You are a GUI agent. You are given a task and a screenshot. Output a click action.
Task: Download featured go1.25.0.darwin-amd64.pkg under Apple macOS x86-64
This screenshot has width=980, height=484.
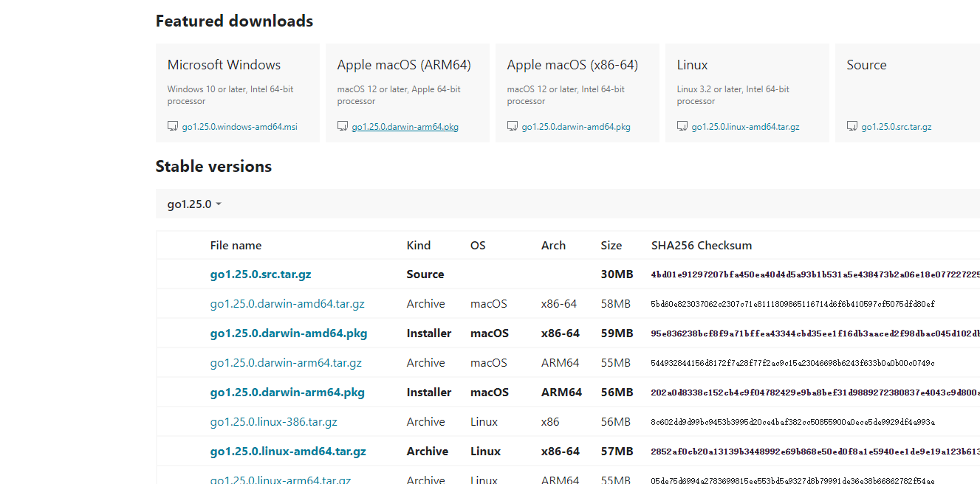pos(576,127)
